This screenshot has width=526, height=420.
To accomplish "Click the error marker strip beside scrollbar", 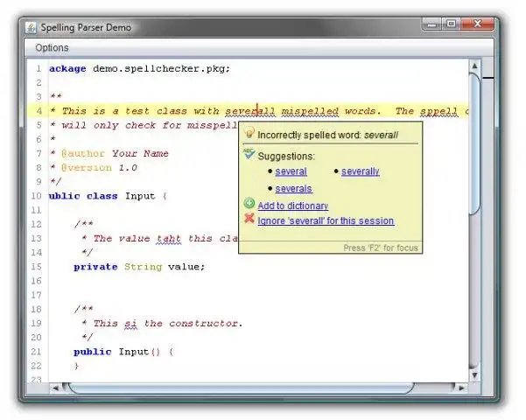I will [x=488, y=78].
